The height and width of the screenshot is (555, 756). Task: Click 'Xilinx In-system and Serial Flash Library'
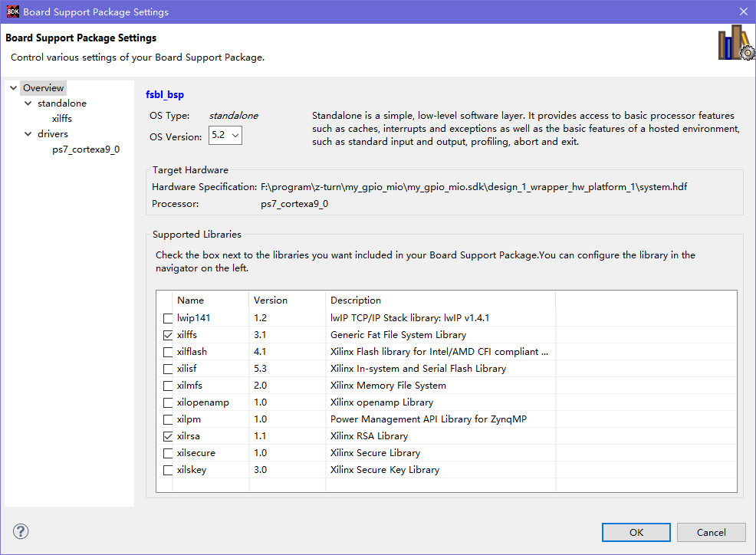point(418,369)
